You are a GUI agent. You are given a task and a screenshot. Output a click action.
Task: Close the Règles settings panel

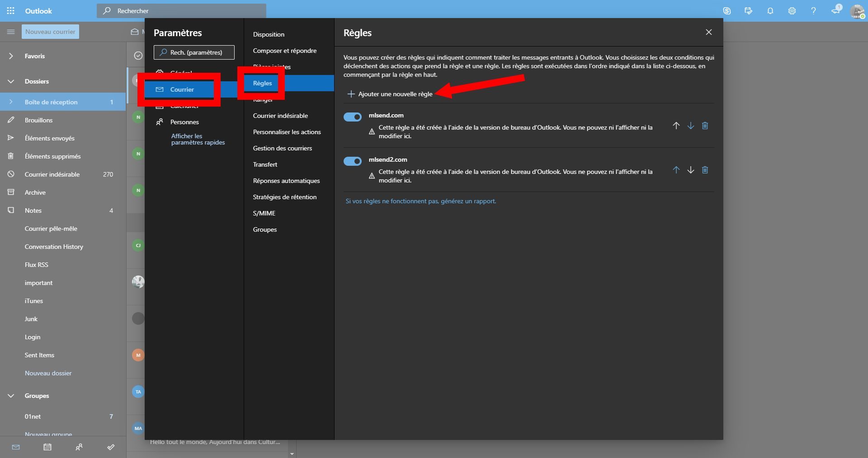click(709, 32)
